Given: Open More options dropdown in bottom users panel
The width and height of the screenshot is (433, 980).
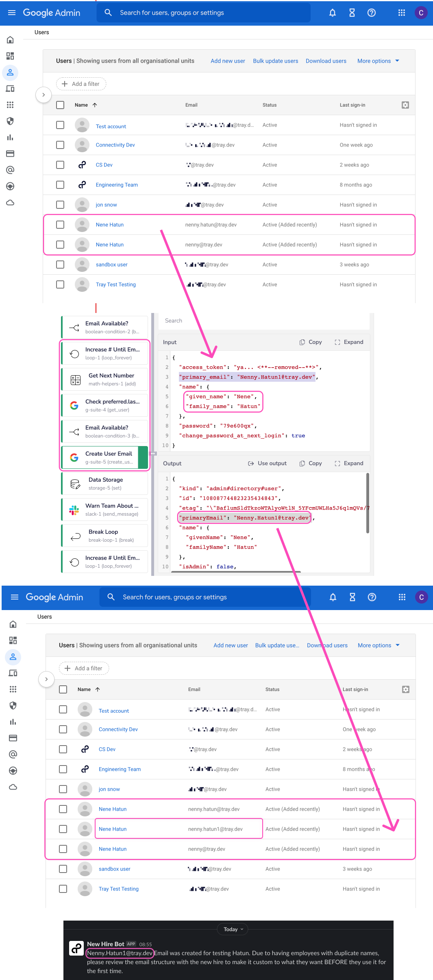Looking at the screenshot, I should pos(379,645).
